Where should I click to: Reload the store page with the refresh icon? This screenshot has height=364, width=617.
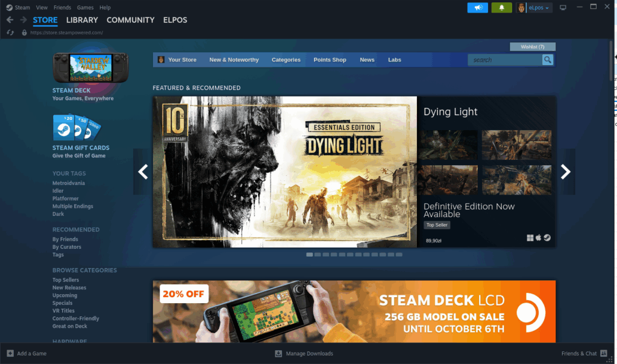click(x=10, y=33)
